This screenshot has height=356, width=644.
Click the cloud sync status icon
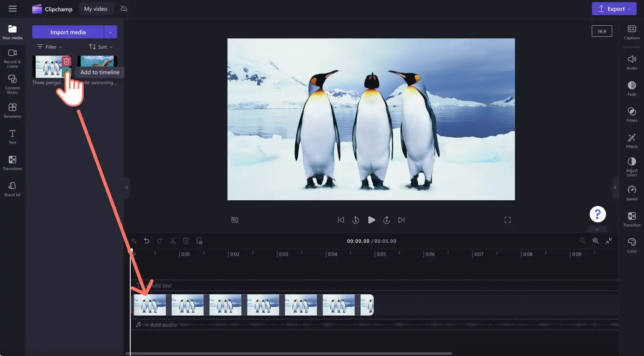click(x=124, y=9)
